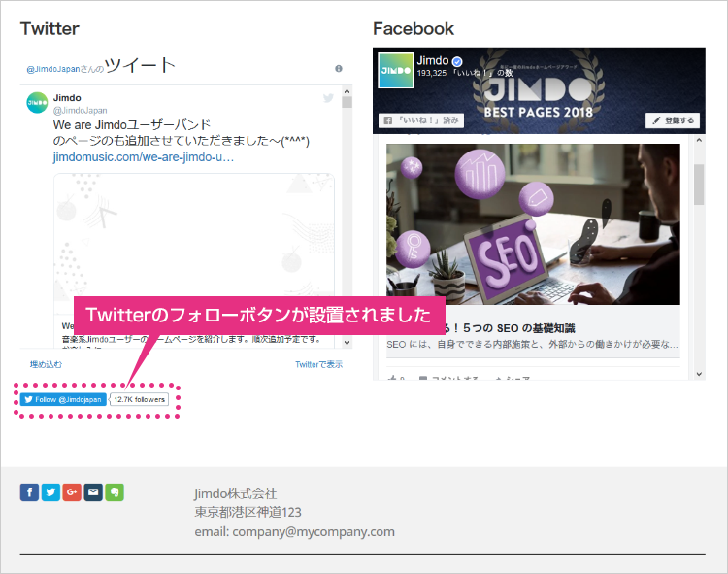728x574 pixels.
Task: Click the SEO article image in Facebook feed
Action: click(x=533, y=224)
